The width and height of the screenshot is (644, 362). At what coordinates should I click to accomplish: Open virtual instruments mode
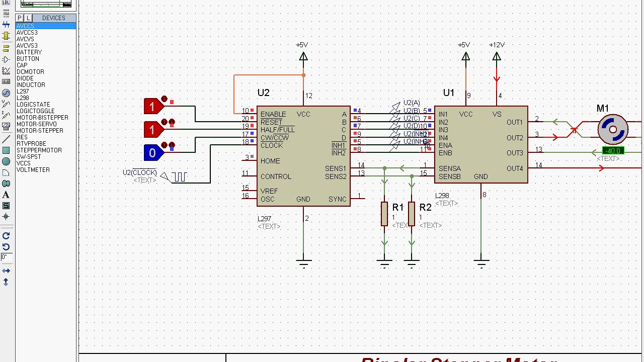click(x=6, y=127)
